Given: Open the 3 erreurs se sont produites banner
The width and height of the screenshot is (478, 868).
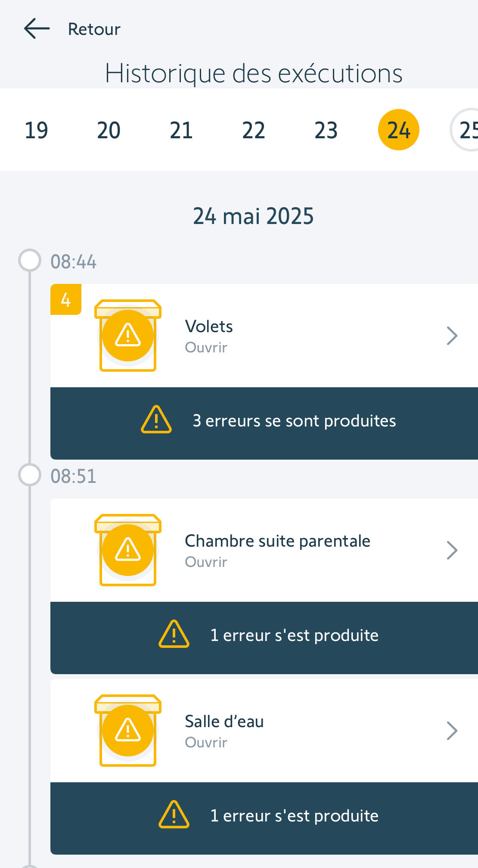Looking at the screenshot, I should [295, 421].
